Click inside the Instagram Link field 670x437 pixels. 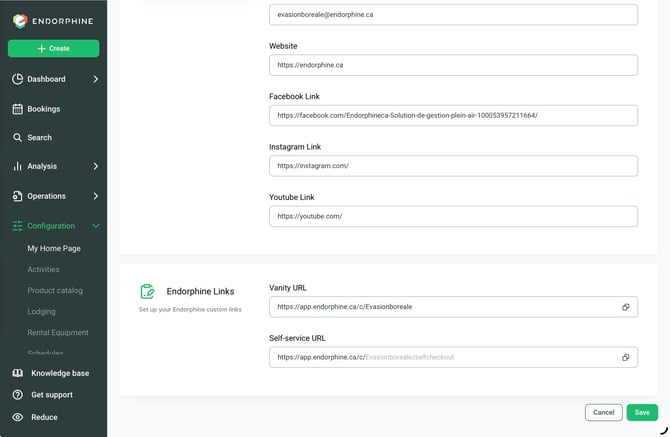coord(453,166)
